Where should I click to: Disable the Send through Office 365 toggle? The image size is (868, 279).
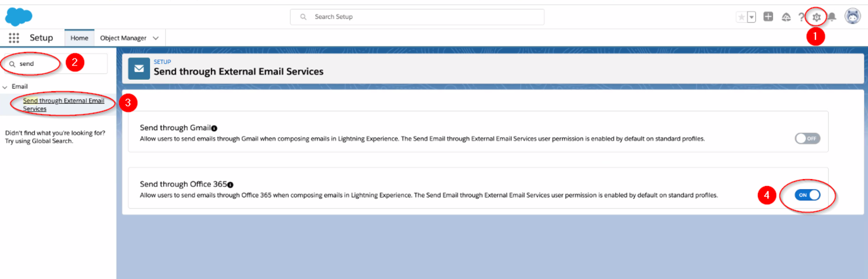coord(807,195)
